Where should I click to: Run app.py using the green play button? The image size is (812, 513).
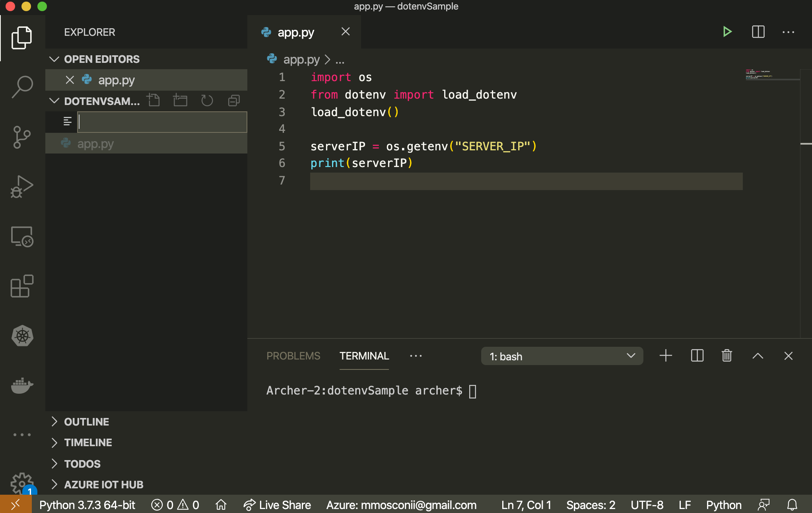pyautogui.click(x=727, y=32)
